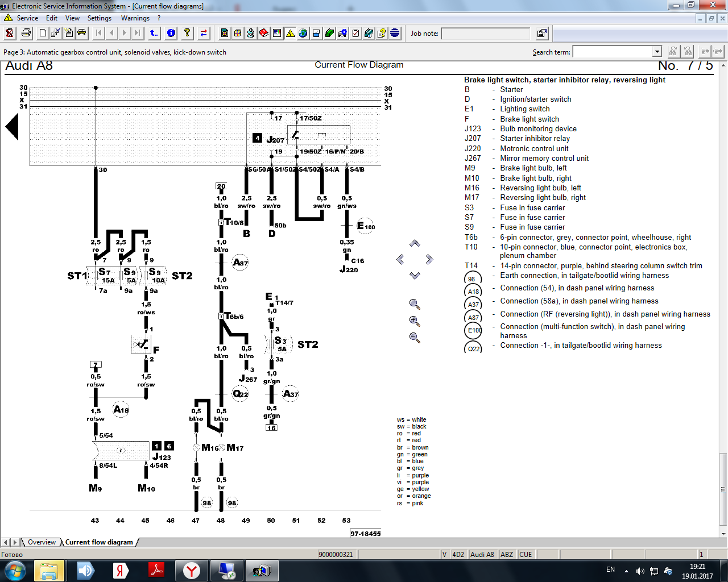This screenshot has height=582, width=728.
Task: Click the boxed reference number 20
Action: 221,186
